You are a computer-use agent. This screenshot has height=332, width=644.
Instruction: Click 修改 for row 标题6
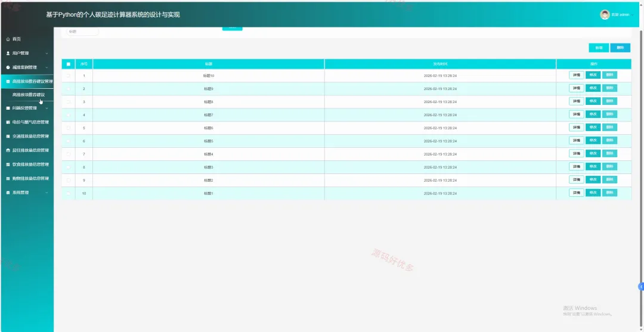coord(593,128)
